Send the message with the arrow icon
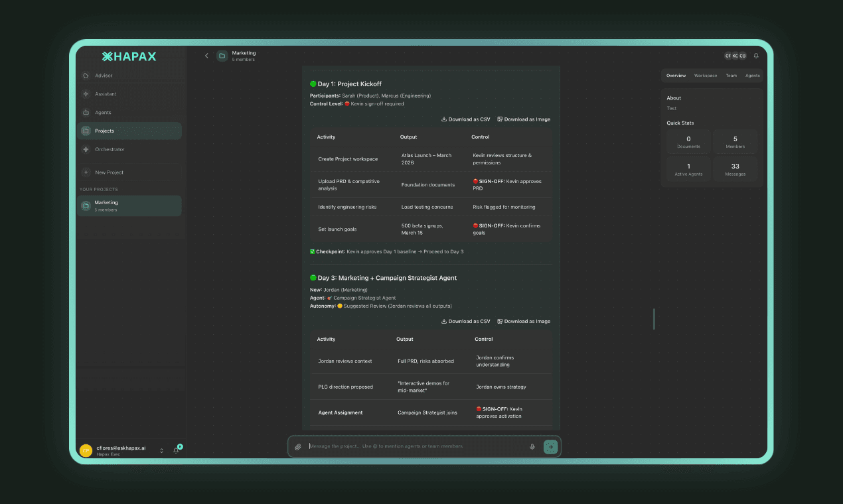This screenshot has height=504, width=843. pos(550,446)
